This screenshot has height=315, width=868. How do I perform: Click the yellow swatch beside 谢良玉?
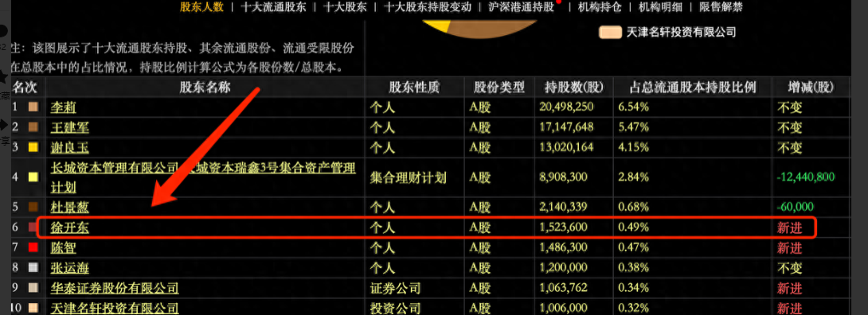pos(33,147)
